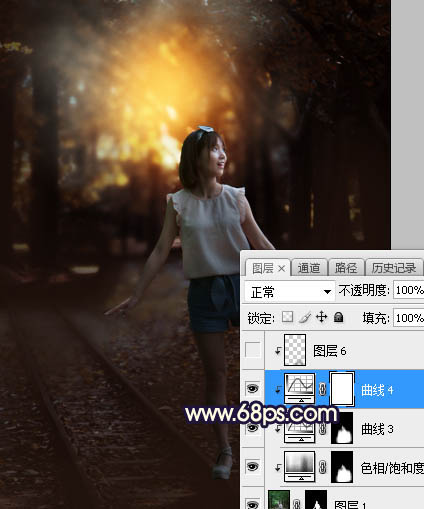Click the 曲线 4 curves adjustment icon
The height and width of the screenshot is (509, 424).
point(300,389)
